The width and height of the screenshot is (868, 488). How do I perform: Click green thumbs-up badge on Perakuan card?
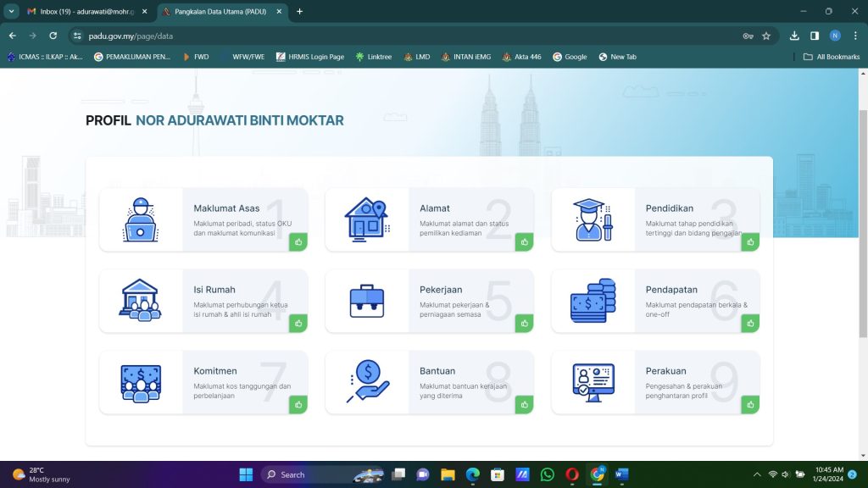(x=750, y=405)
